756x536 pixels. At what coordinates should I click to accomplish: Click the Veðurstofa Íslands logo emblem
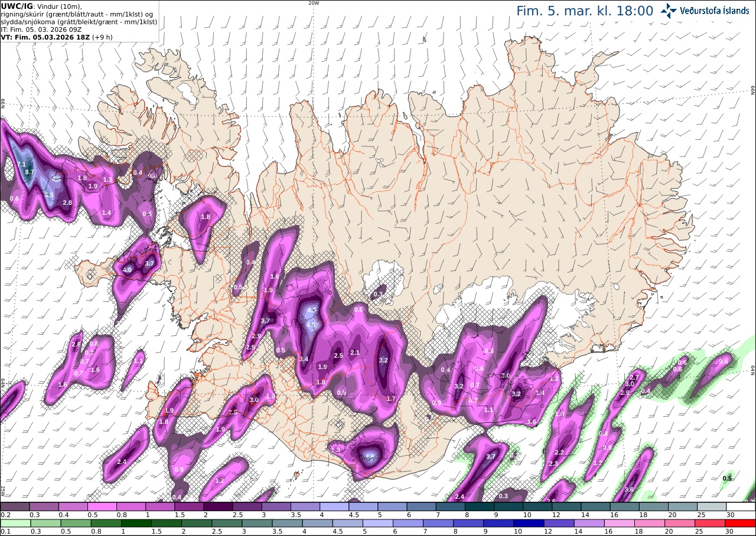pyautogui.click(x=669, y=10)
